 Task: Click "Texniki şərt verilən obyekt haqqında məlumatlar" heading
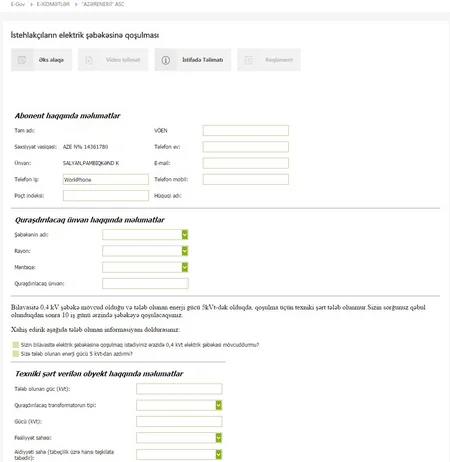[x=99, y=374]
